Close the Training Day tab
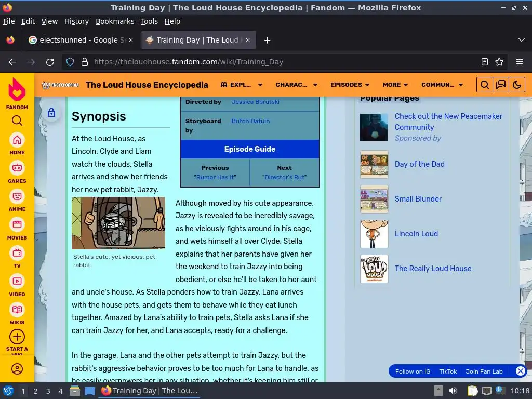 pos(248,40)
